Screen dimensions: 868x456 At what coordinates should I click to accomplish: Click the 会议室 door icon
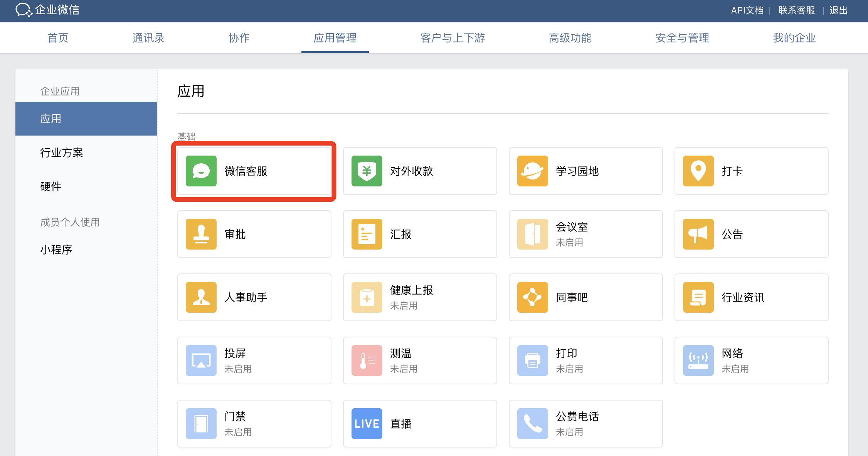533,234
